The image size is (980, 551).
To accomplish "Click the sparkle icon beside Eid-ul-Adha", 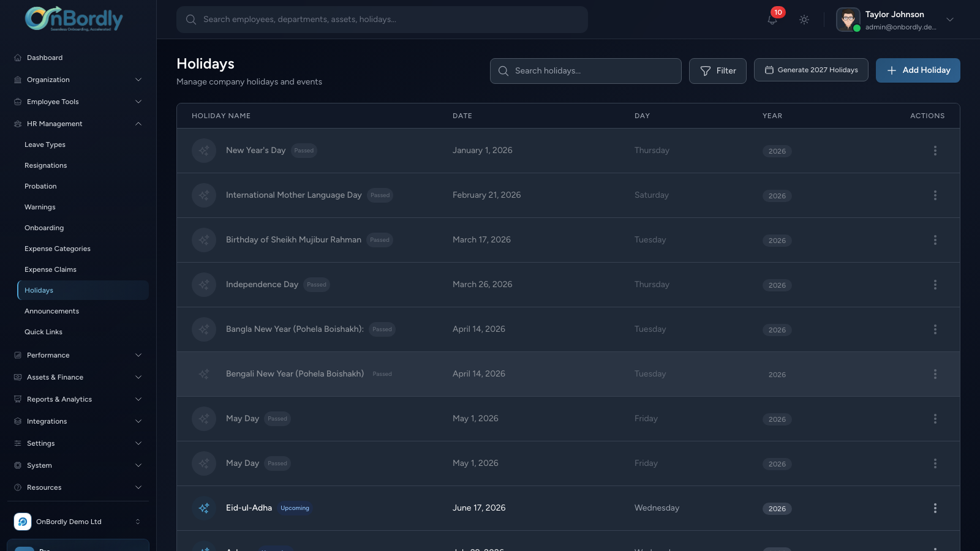I will tap(204, 508).
